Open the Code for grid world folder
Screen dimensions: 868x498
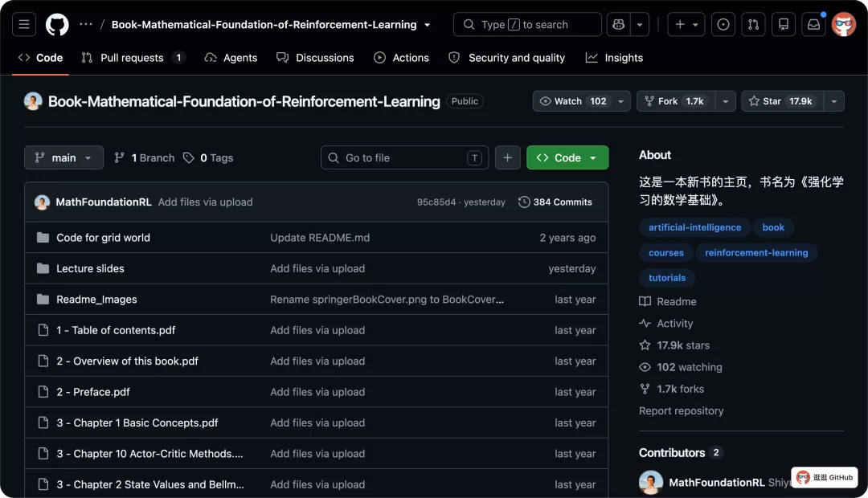103,238
